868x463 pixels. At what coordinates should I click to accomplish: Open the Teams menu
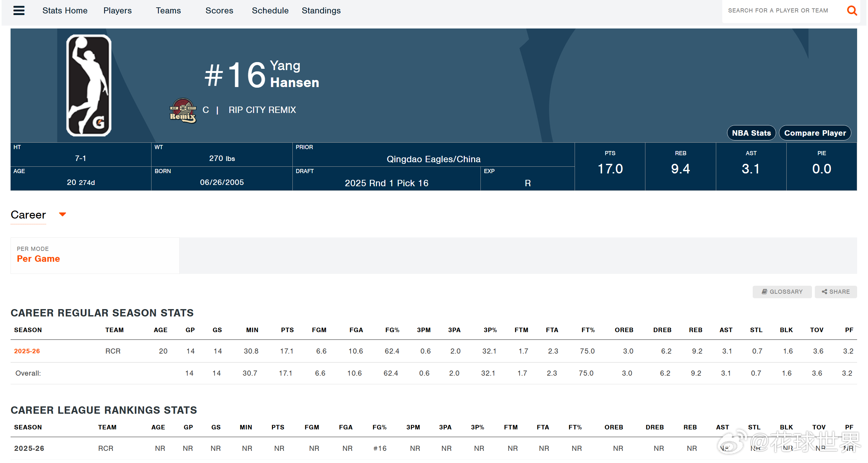coord(168,11)
